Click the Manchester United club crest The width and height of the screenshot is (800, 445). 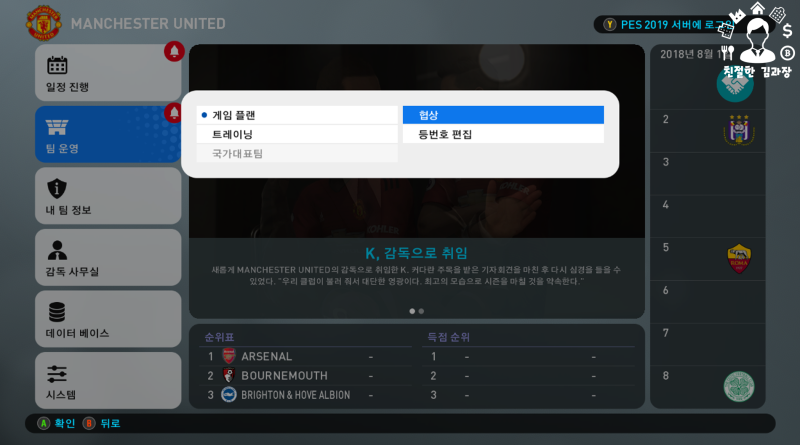pyautogui.click(x=44, y=23)
